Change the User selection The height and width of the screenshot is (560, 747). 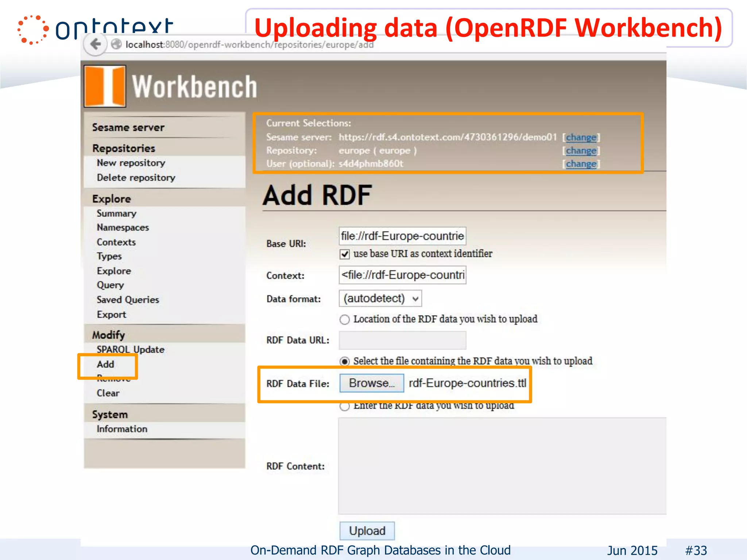tap(581, 164)
